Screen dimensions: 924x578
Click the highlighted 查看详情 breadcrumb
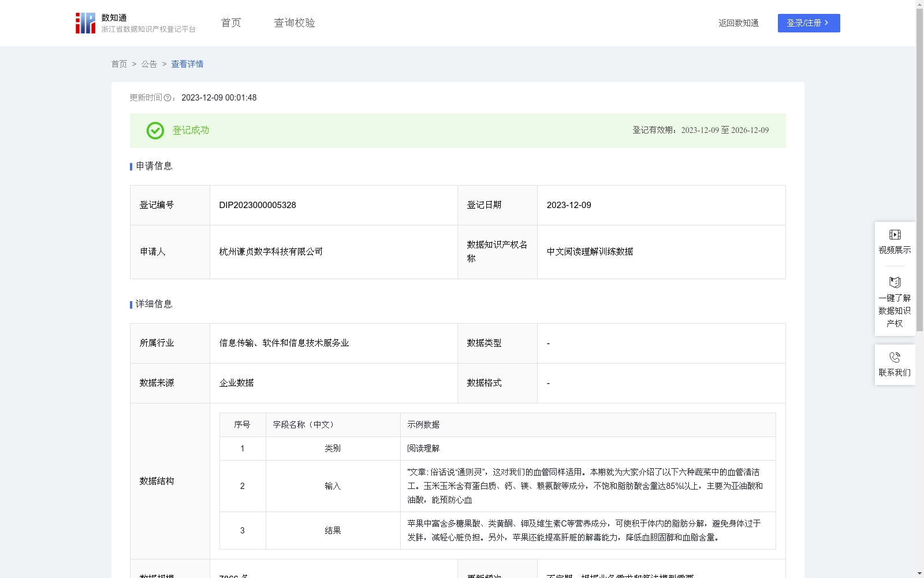pyautogui.click(x=187, y=64)
